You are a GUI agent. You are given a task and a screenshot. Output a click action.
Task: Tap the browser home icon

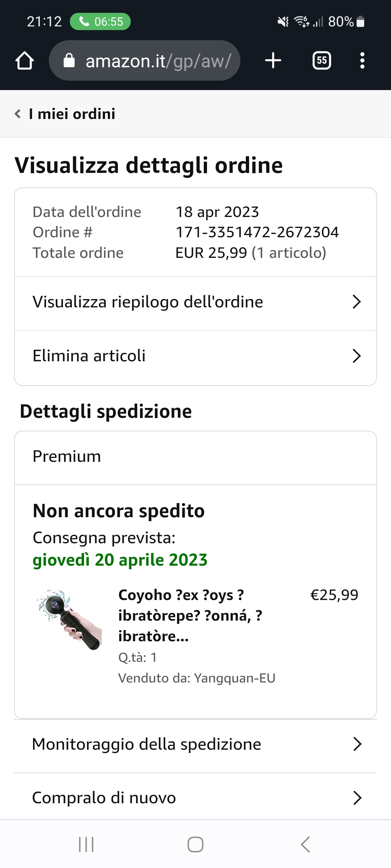[25, 60]
